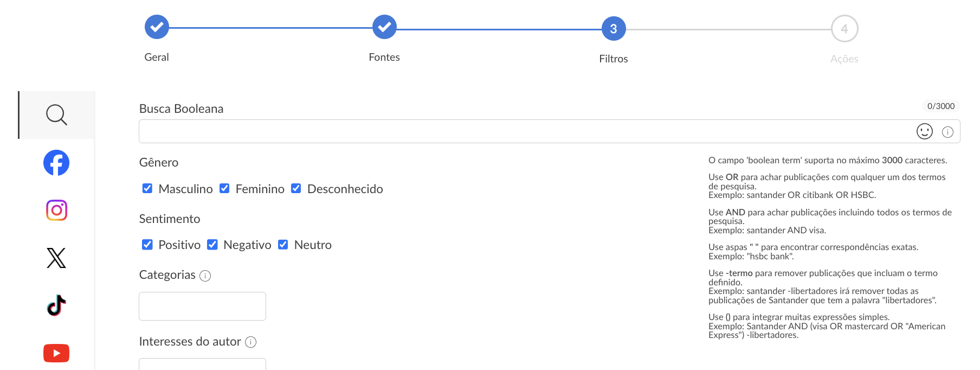Image resolution: width=980 pixels, height=370 pixels.
Task: Open the Interesses do autor selection box
Action: 202,364
